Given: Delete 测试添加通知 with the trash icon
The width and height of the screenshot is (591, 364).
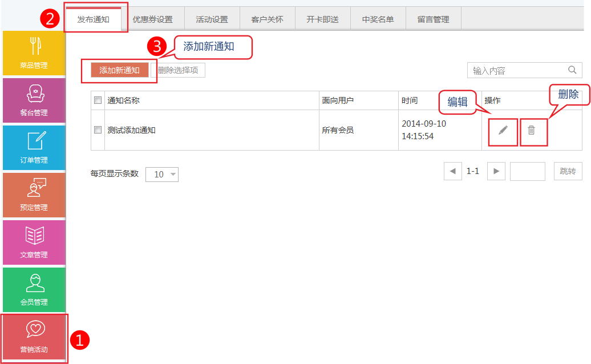Looking at the screenshot, I should point(532,131).
